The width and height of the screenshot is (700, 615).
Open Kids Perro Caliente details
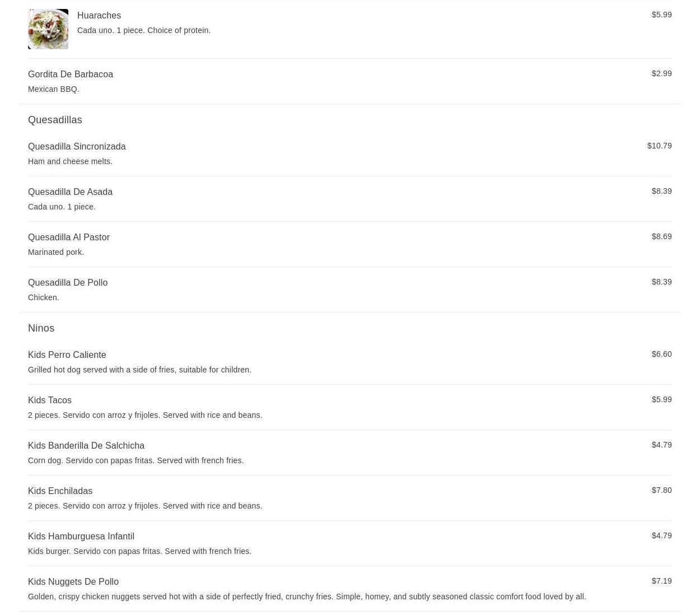[x=349, y=362]
